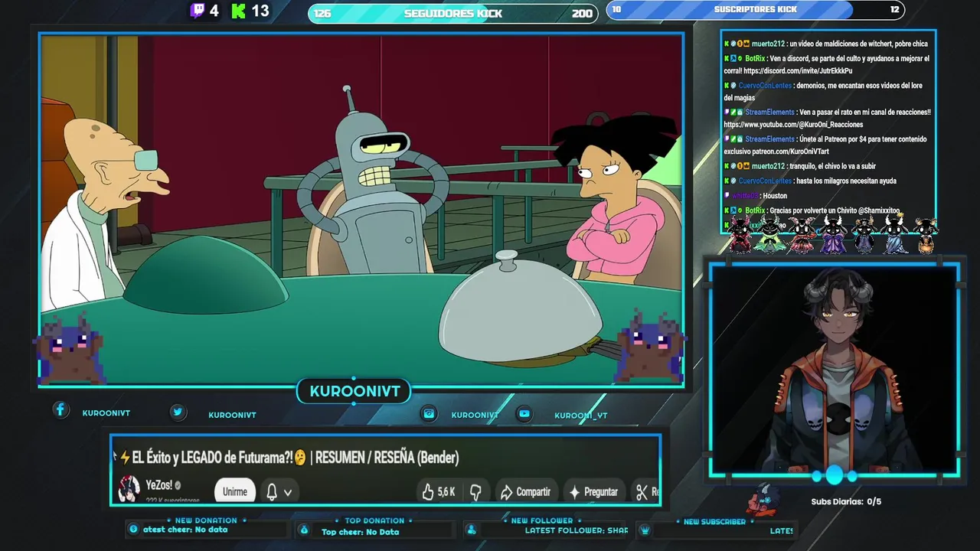Click the small mascot left of Subs Diarias
Screen dimensions: 980x551
(763, 500)
